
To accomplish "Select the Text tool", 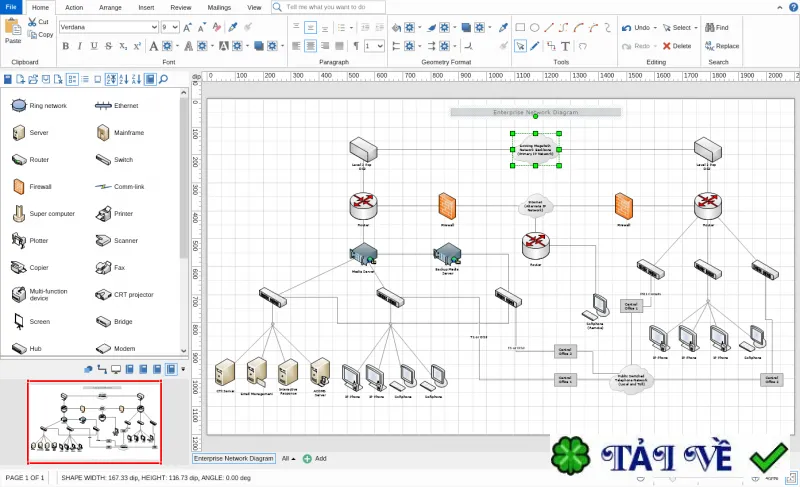I will (565, 46).
